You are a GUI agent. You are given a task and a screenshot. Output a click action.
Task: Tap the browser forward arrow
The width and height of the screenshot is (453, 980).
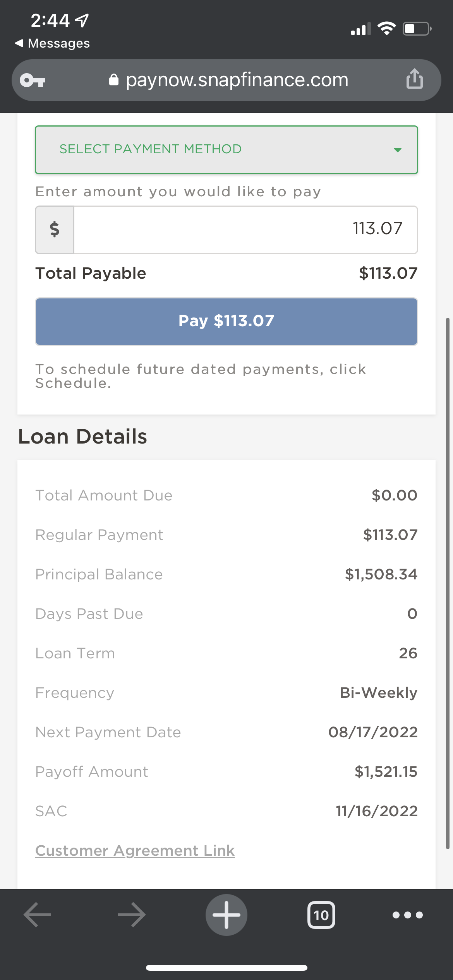click(x=132, y=915)
